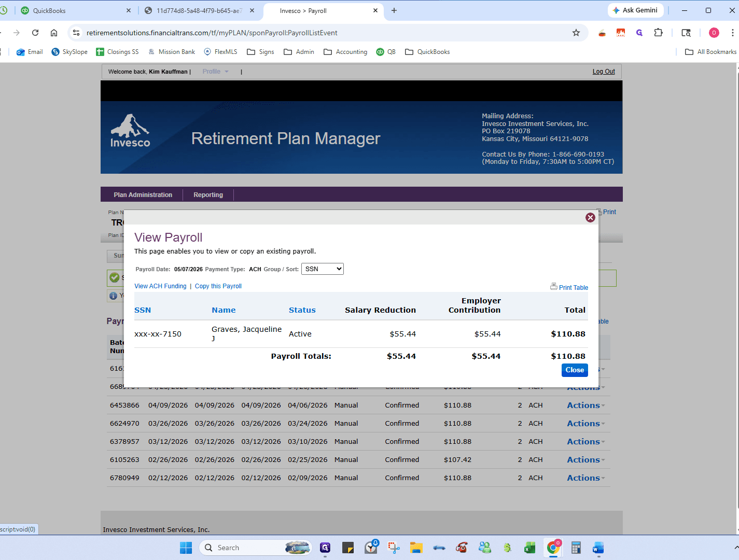The width and height of the screenshot is (739, 560).
Task: Expand the Profile dropdown menu
Action: tap(215, 72)
